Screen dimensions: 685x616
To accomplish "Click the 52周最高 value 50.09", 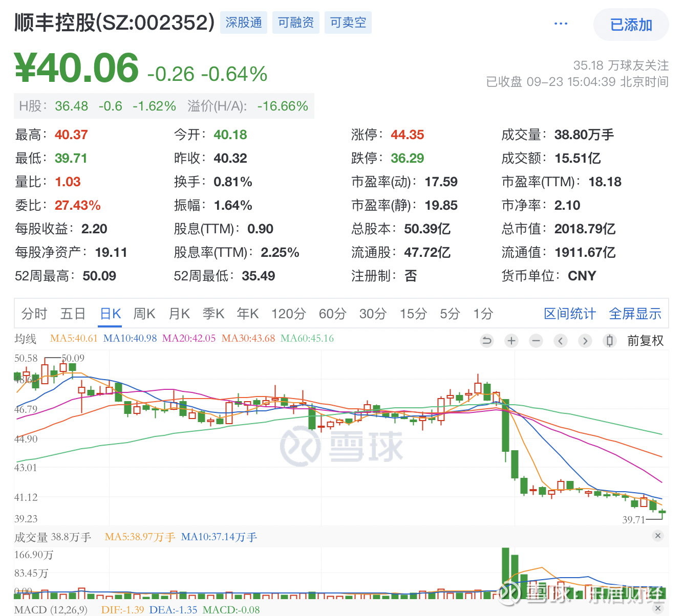I will click(x=99, y=276).
